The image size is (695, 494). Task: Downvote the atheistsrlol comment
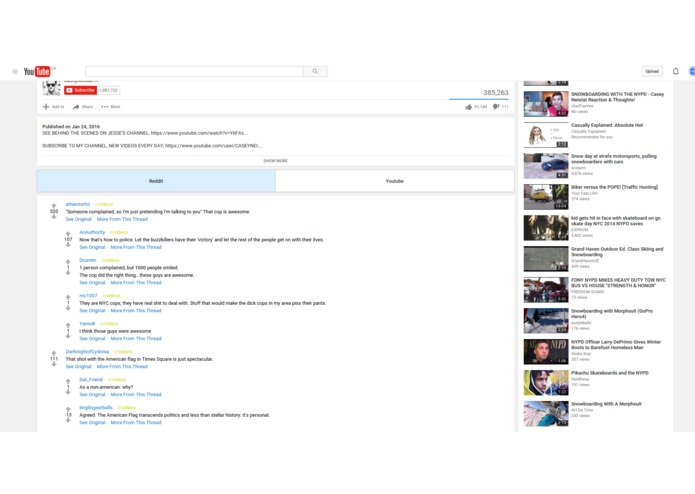point(54,217)
